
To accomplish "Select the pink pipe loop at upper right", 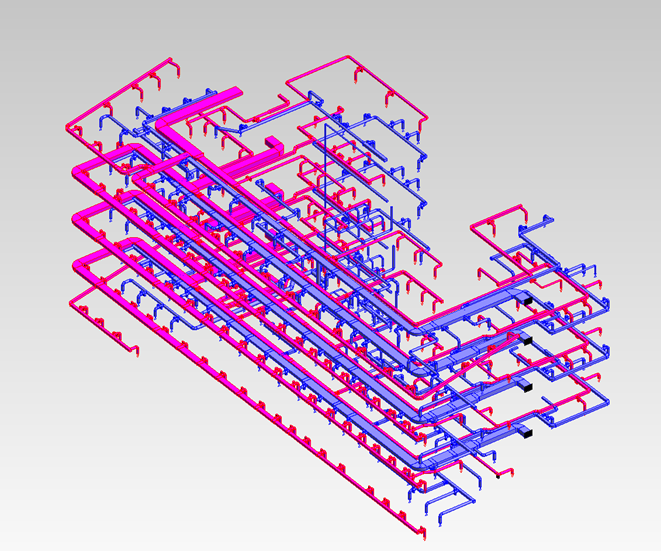I will coord(500,213).
